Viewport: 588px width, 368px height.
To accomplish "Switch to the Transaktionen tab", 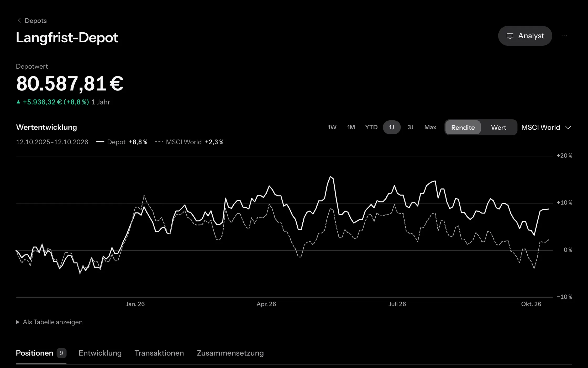I will (159, 353).
